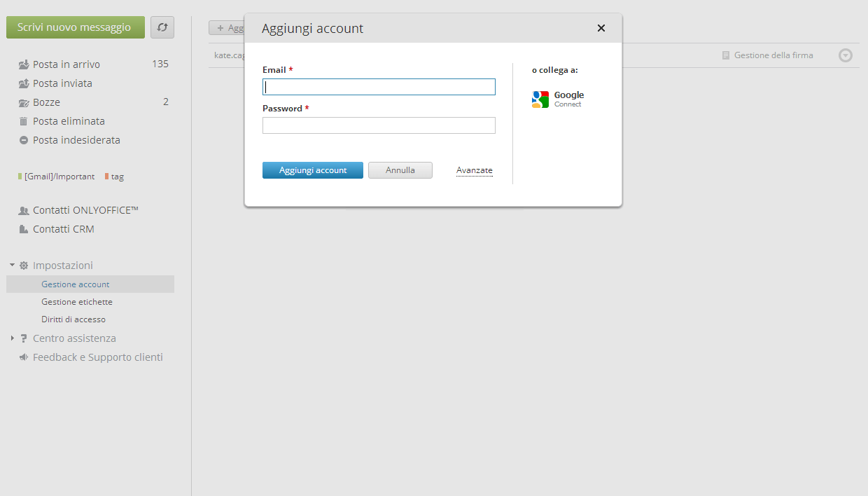Open Bozze drafts folder
Viewport: 868px width, 496px height.
(46, 102)
